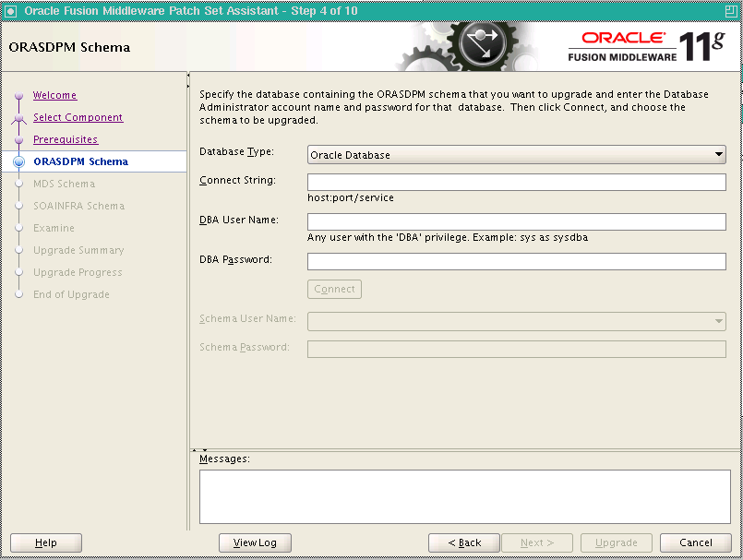Maximize the Patch Set Assistant window
The width and height of the screenshot is (743, 560).
click(732, 11)
